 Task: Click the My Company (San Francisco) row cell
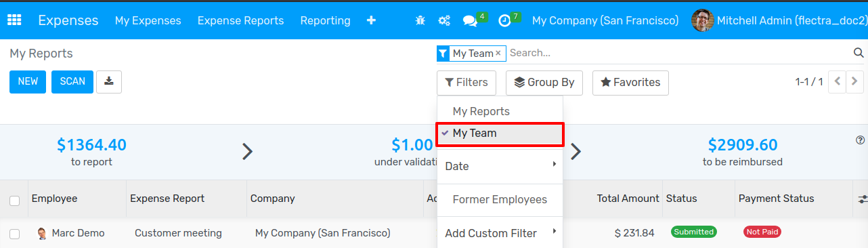click(x=323, y=233)
